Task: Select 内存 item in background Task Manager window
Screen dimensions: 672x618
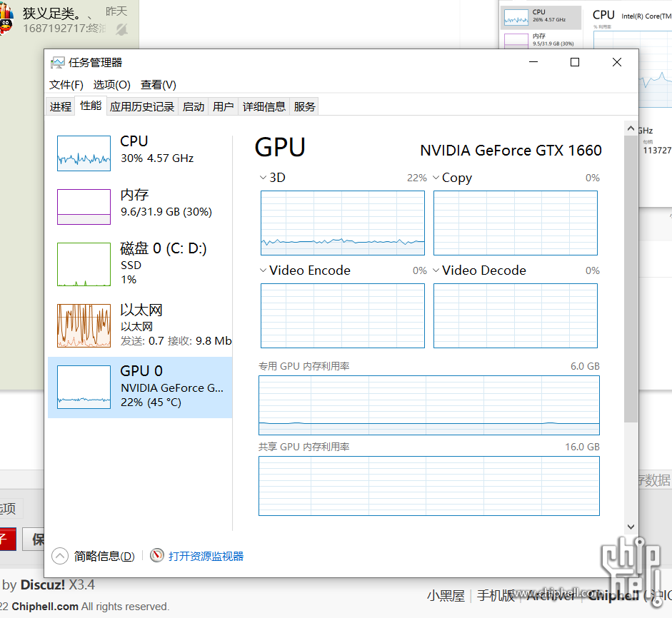Action: click(x=541, y=39)
